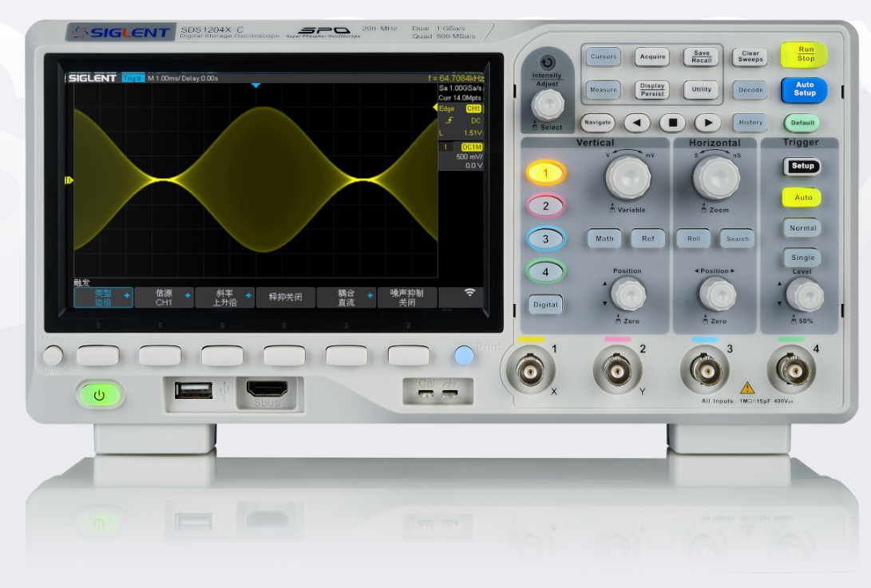Screen dimensions: 871x588
Task: Push the Decode button
Action: pyautogui.click(x=750, y=90)
